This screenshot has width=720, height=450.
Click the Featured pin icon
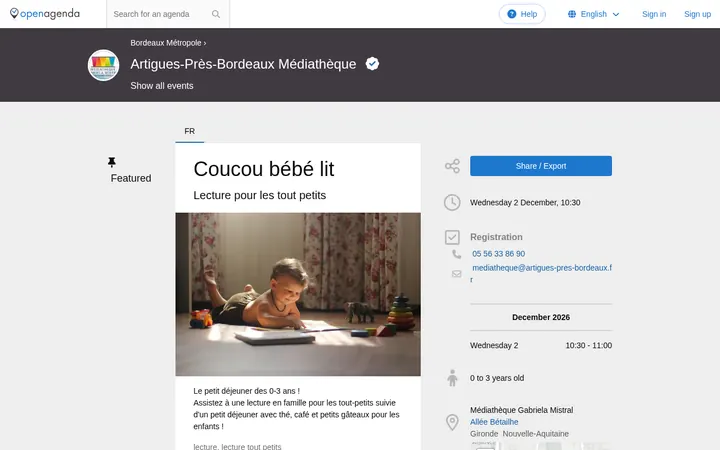pyautogui.click(x=112, y=162)
